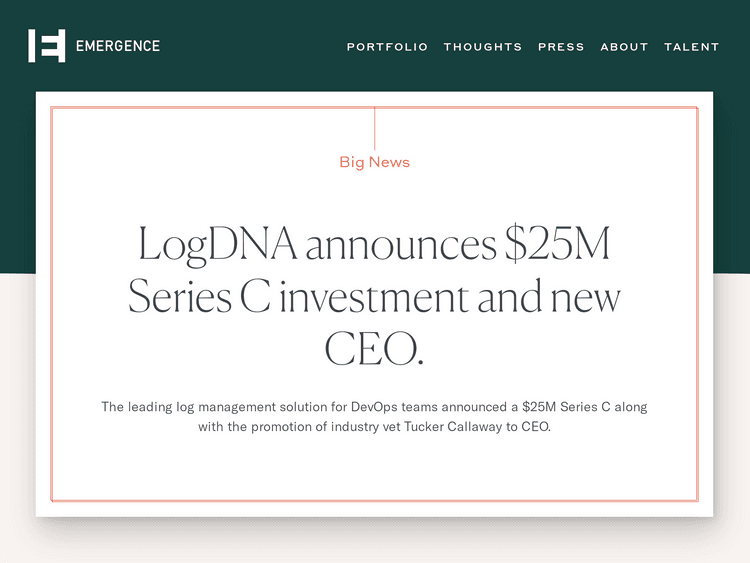750x563 pixels.
Task: Click the "Big News" label
Action: (374, 162)
